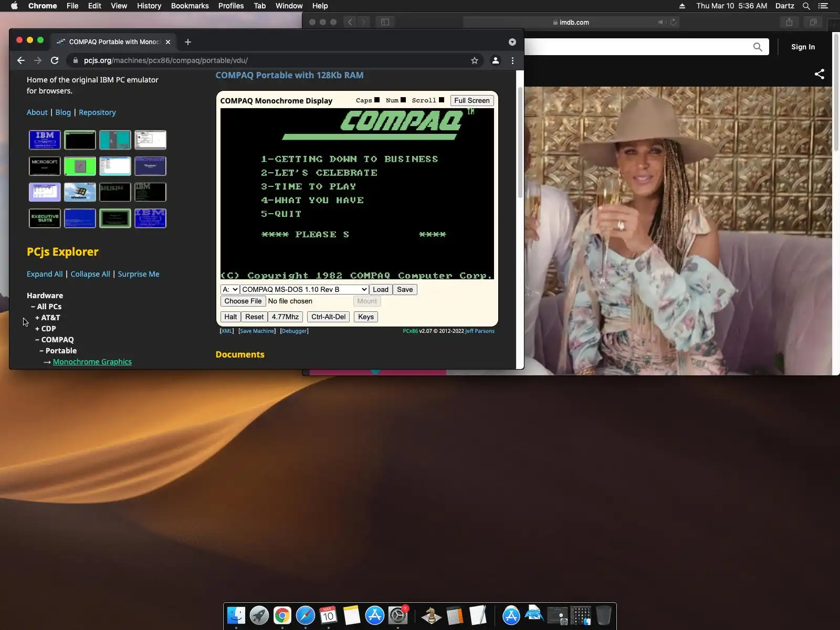Click the Save disk button
This screenshot has width=840, height=630.
[x=405, y=289]
